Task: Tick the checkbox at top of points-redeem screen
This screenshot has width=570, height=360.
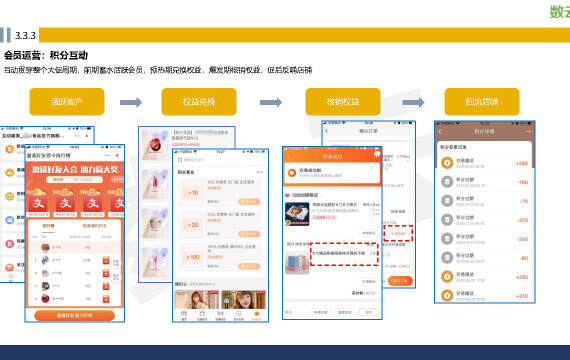Action: 180,160
